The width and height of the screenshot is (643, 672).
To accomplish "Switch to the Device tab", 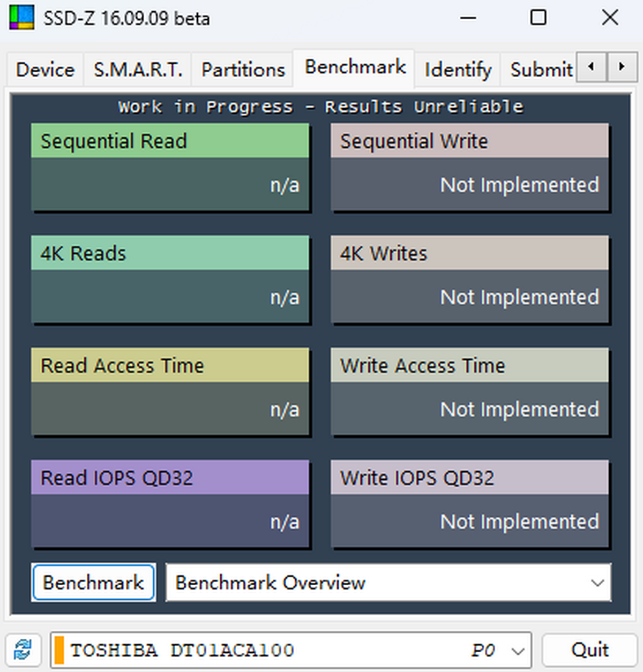I will [x=44, y=69].
